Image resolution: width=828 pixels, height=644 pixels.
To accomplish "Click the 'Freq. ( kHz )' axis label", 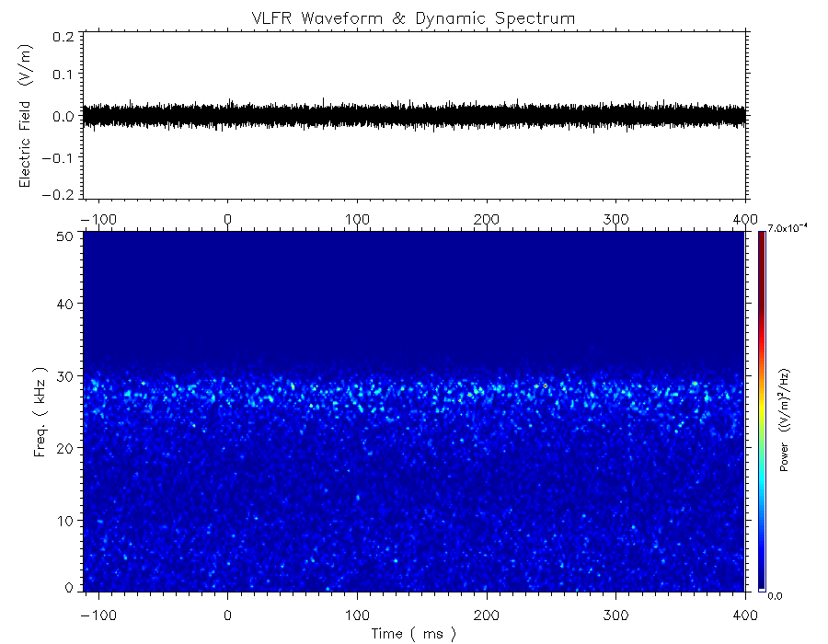I will coord(40,410).
